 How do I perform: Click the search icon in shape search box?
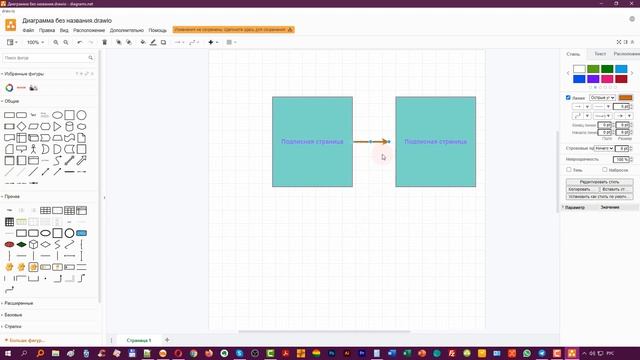pyautogui.click(x=91, y=58)
